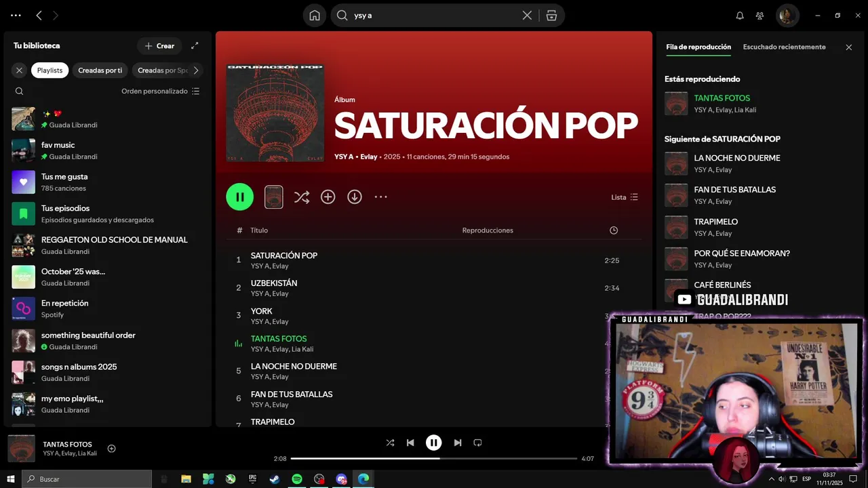This screenshot has width=868, height=488.
Task: Play UZBEKISTÁN from the track list
Action: tap(433, 288)
